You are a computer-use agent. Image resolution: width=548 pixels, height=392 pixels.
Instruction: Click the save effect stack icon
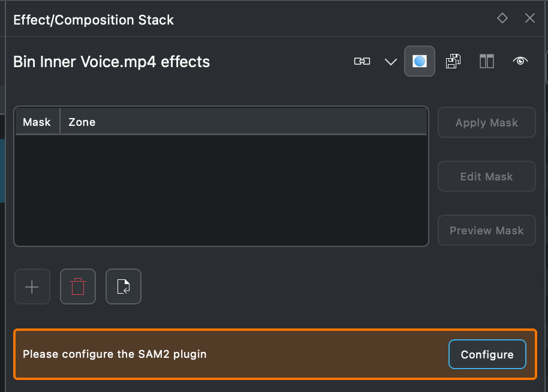[453, 61]
